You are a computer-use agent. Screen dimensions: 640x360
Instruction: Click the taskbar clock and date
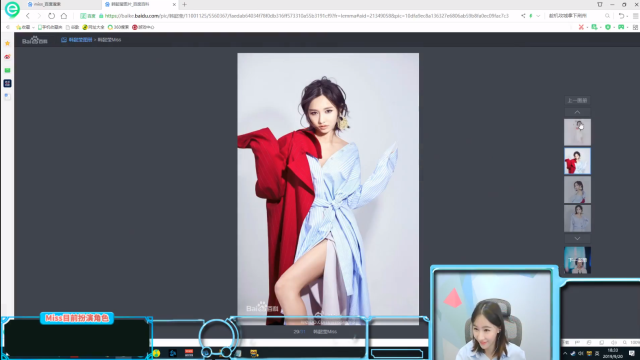pyautogui.click(x=612, y=353)
